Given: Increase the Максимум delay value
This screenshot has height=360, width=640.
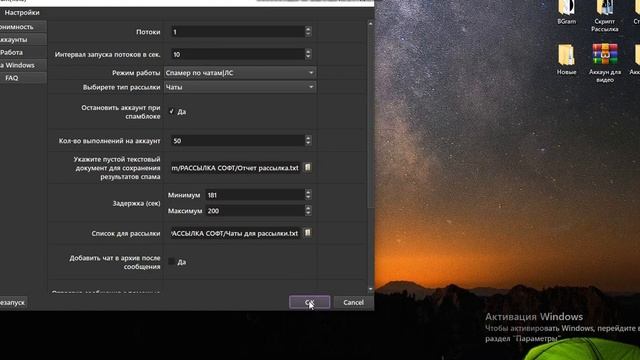Looking at the screenshot, I should click(308, 208).
